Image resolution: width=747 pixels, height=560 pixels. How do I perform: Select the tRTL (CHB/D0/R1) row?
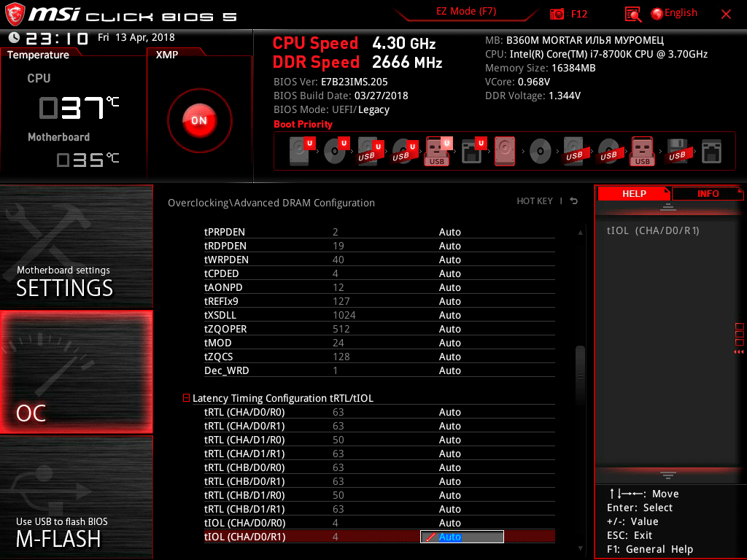click(x=379, y=481)
